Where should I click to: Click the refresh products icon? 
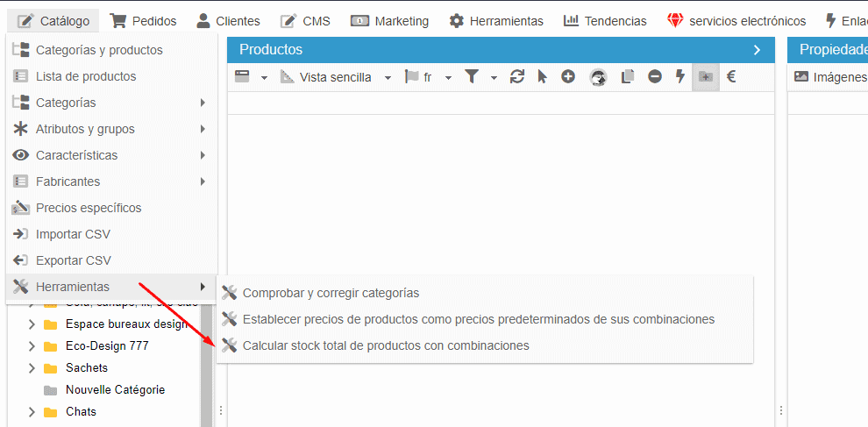[517, 77]
